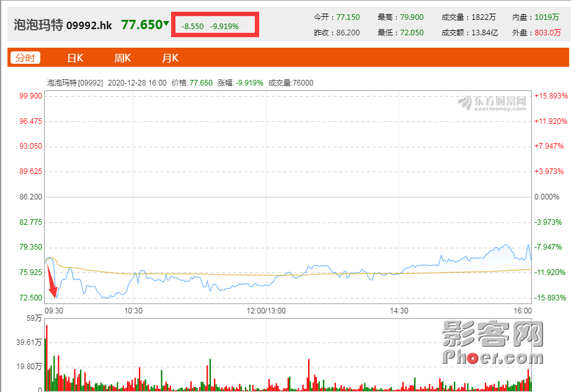Click the 涨幅:-9.919% readout above chart
The image size is (571, 392).
pos(241,83)
